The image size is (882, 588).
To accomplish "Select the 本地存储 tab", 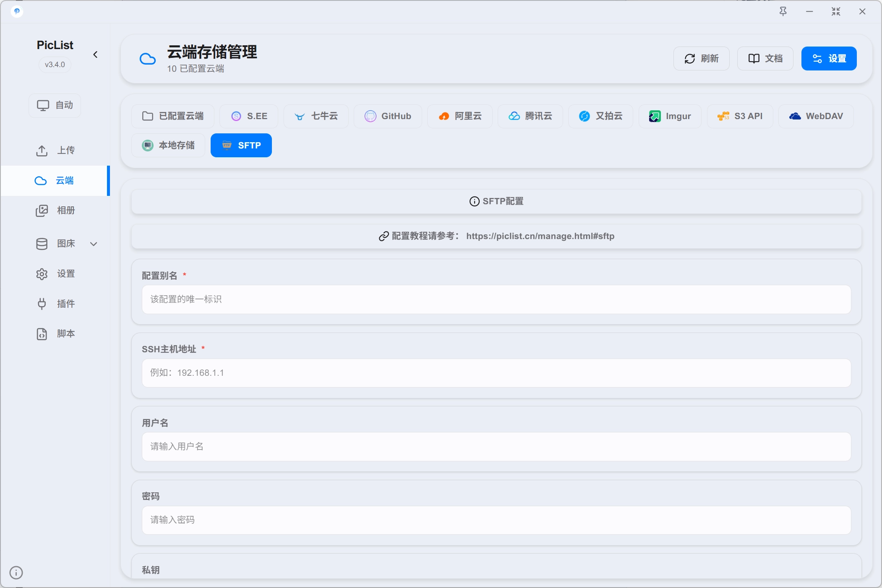I will [168, 146].
